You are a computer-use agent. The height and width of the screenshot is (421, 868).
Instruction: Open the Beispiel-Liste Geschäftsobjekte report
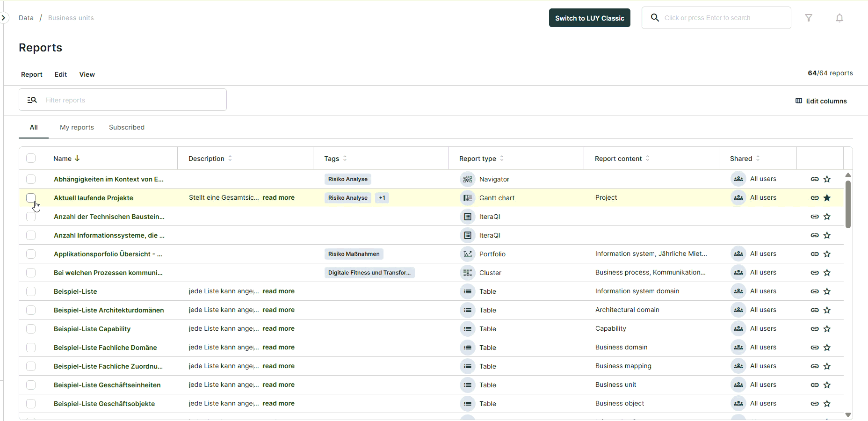coord(104,404)
